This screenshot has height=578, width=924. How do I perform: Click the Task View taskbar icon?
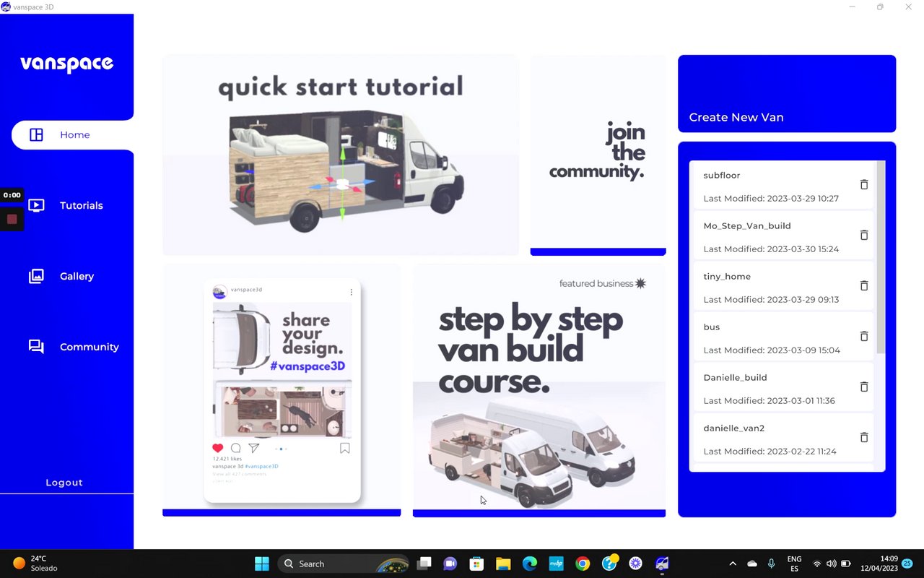[424, 564]
